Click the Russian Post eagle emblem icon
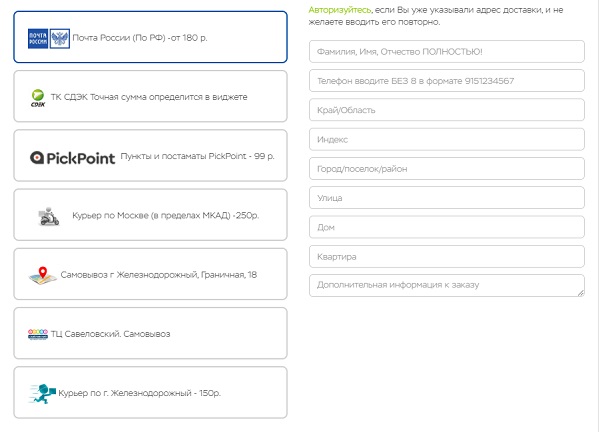The width and height of the screenshot is (600, 432). click(x=60, y=39)
